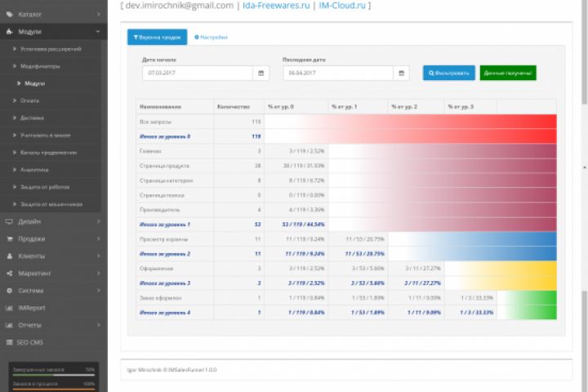Open Учитывать в заказе submenu item
588x392 pixels.
click(x=51, y=135)
